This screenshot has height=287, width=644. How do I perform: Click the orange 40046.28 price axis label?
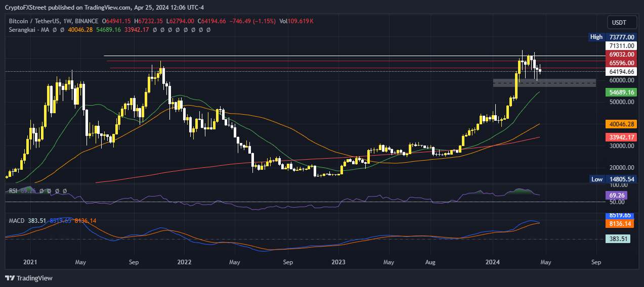click(x=622, y=124)
